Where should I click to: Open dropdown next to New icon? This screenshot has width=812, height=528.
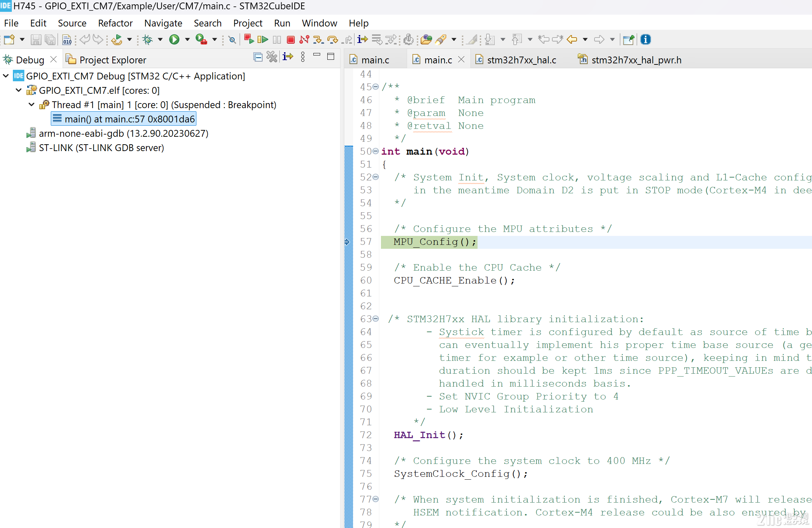click(22, 39)
